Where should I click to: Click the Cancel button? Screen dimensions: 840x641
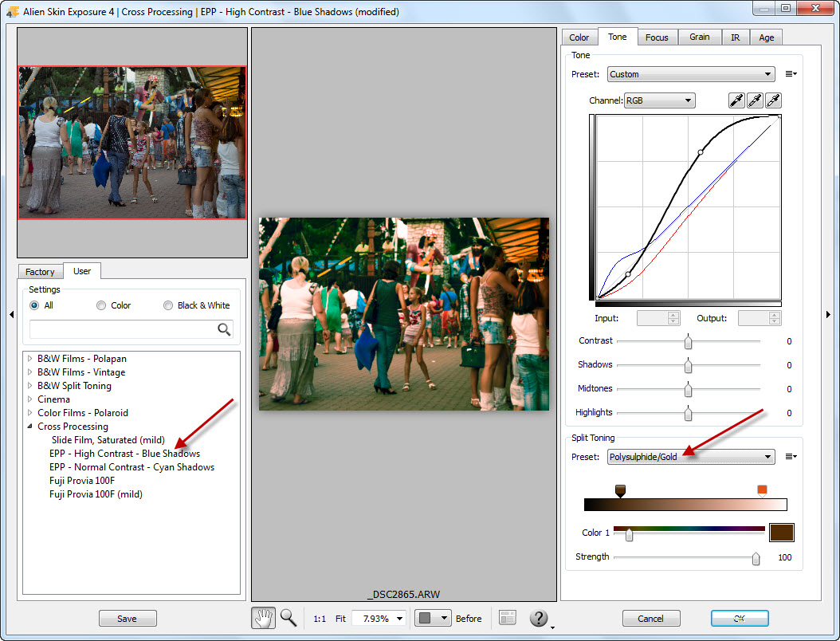tap(650, 619)
